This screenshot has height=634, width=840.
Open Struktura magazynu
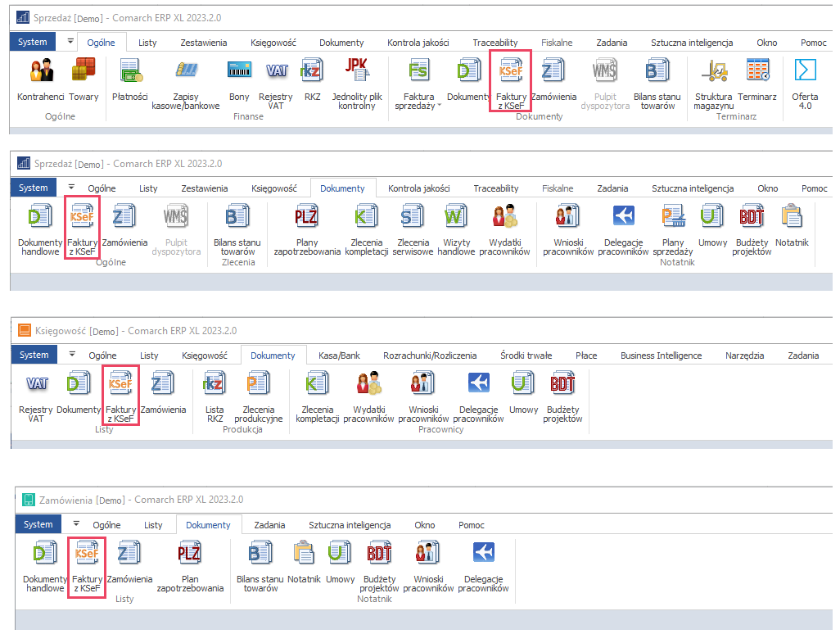point(714,84)
